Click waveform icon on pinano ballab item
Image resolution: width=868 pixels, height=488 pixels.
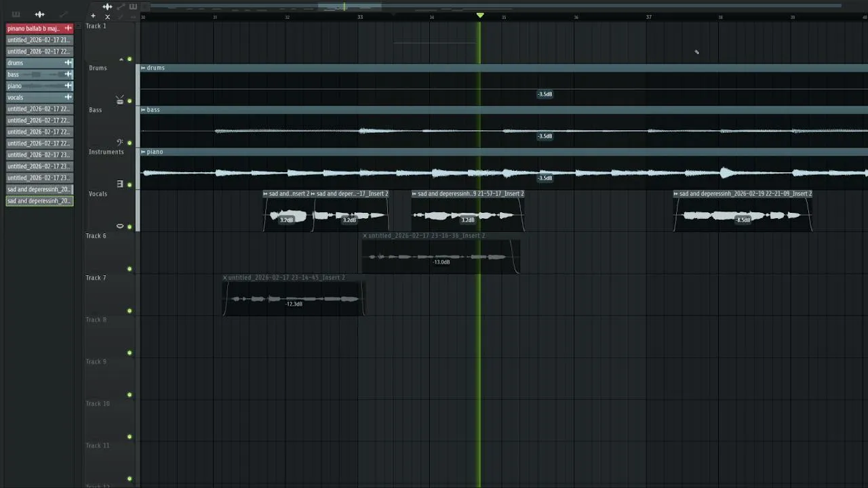pyautogui.click(x=68, y=28)
